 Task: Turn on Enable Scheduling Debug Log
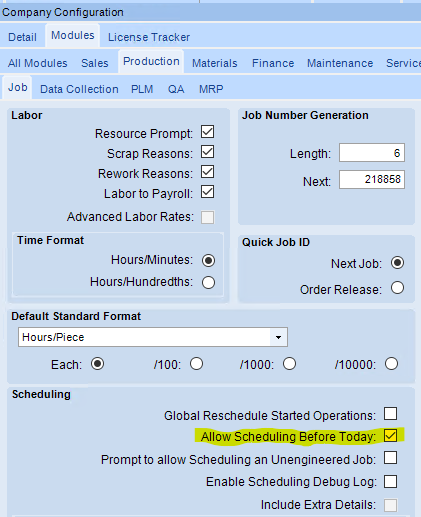390,481
